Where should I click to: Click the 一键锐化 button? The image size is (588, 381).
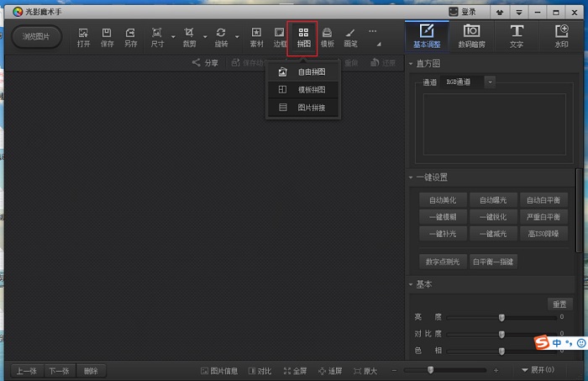(493, 217)
